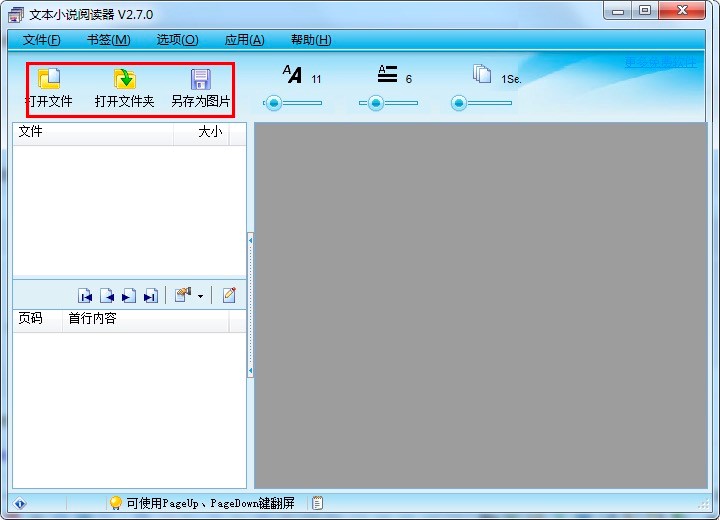Save as image via 另存为图片 icon
The height and width of the screenshot is (520, 720).
click(201, 79)
